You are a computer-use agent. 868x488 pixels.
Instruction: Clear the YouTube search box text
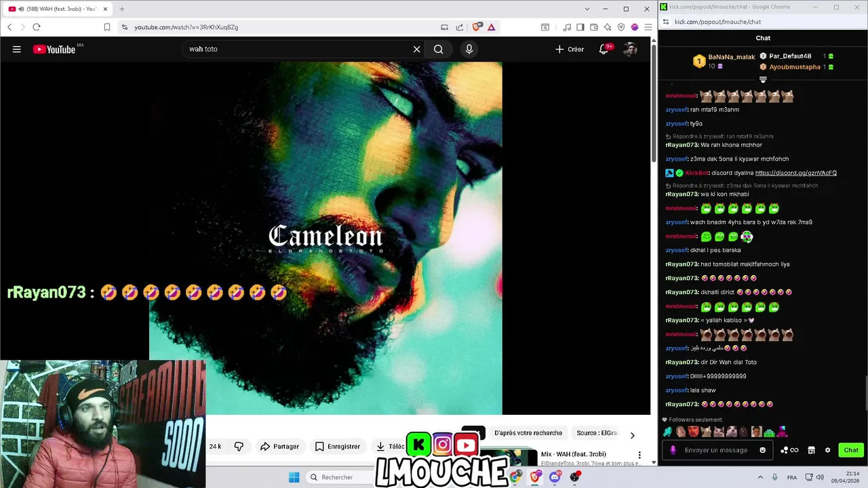coord(416,49)
